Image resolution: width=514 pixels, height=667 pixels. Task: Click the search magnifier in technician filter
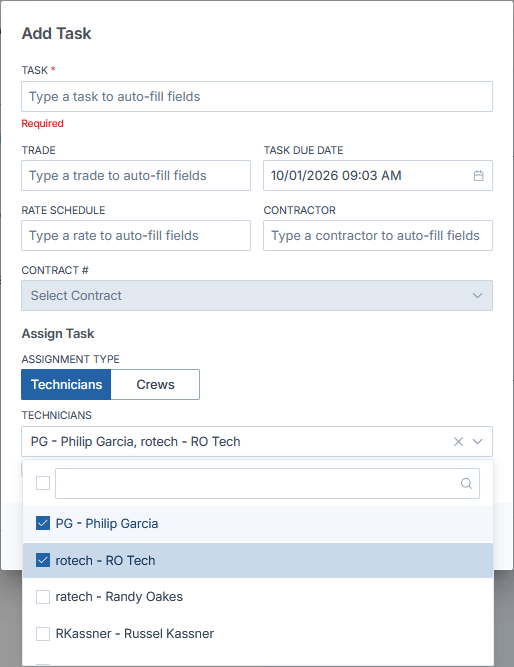[466, 483]
